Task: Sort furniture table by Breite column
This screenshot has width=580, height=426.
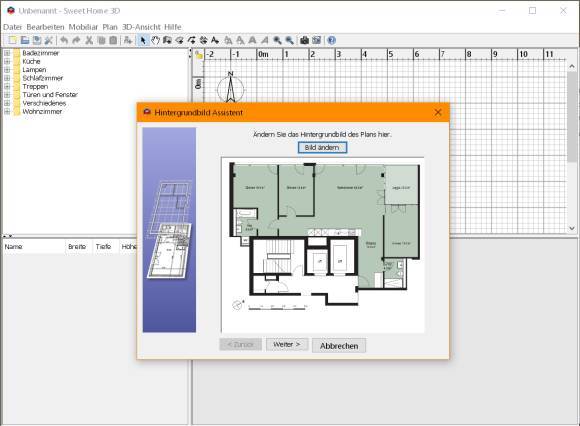Action: pos(77,247)
